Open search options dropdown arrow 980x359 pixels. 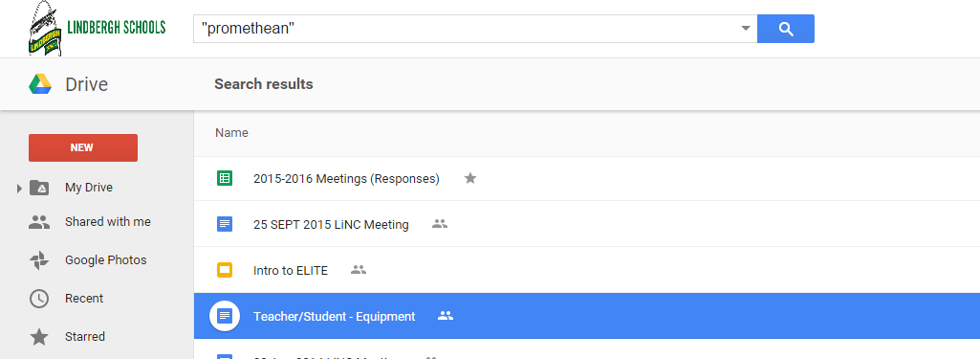coord(745,29)
